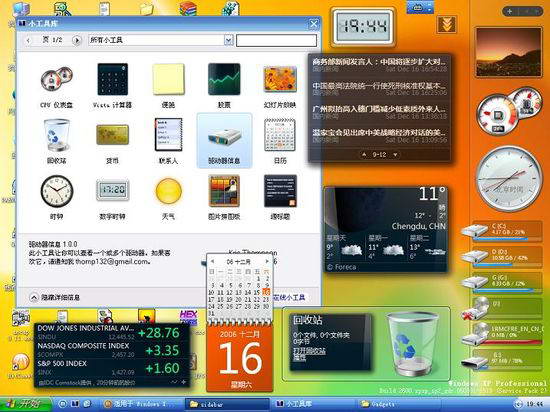Image resolution: width=550 pixels, height=412 pixels.
Task: Go to previous month in mini calendar
Action: [213, 261]
